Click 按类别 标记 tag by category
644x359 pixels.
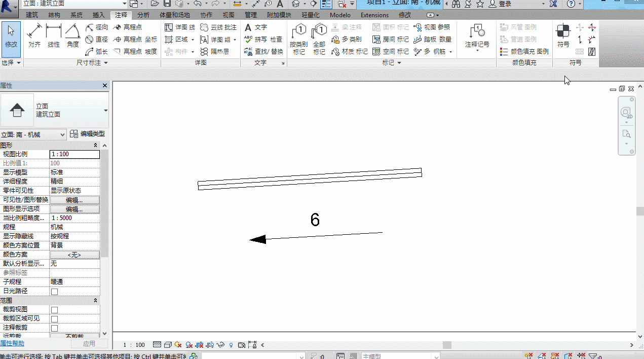click(299, 40)
